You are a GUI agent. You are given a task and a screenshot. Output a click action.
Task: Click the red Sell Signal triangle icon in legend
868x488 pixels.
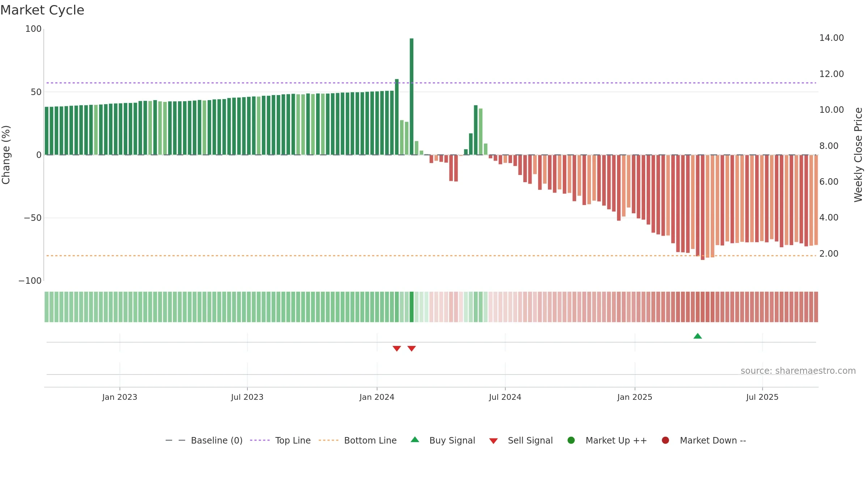tap(493, 441)
